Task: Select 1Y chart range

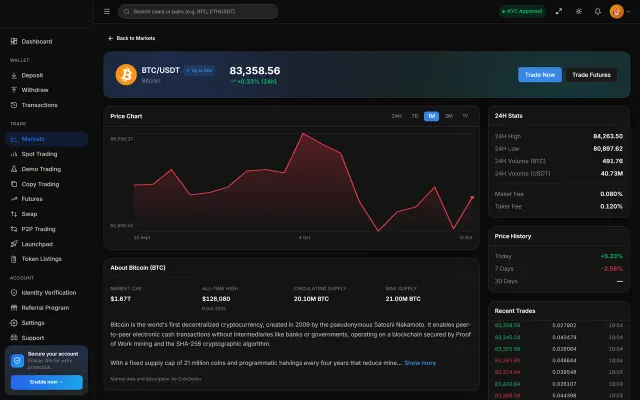Action: click(x=465, y=116)
